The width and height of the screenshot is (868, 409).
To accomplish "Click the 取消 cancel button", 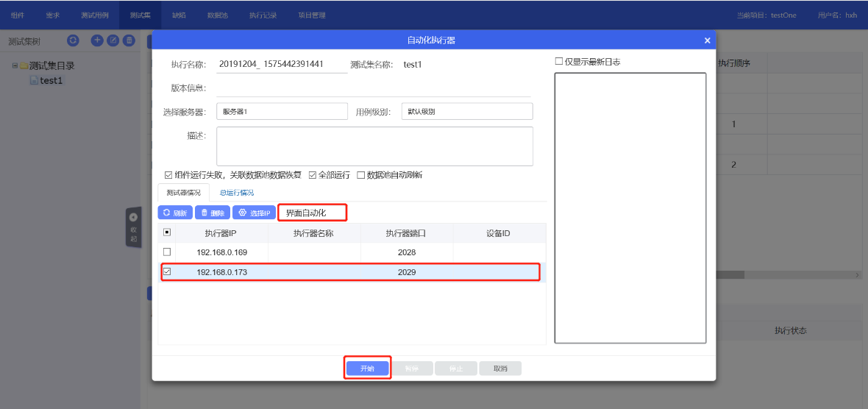I will (500, 369).
